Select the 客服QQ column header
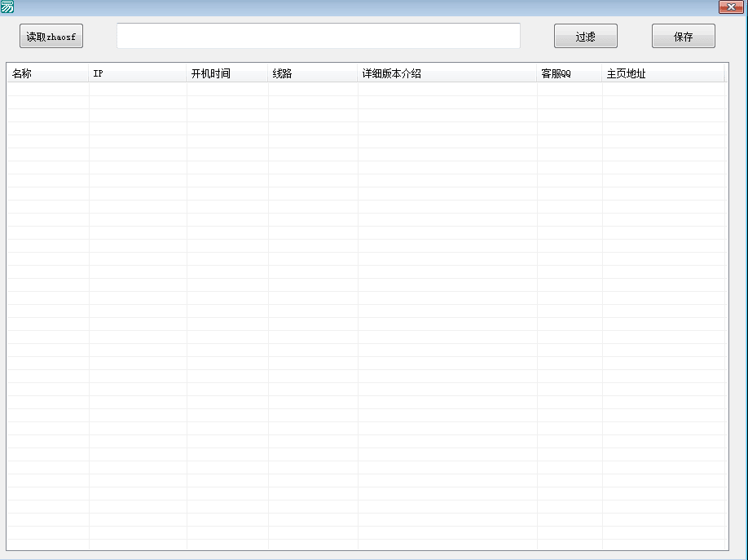 pos(569,74)
